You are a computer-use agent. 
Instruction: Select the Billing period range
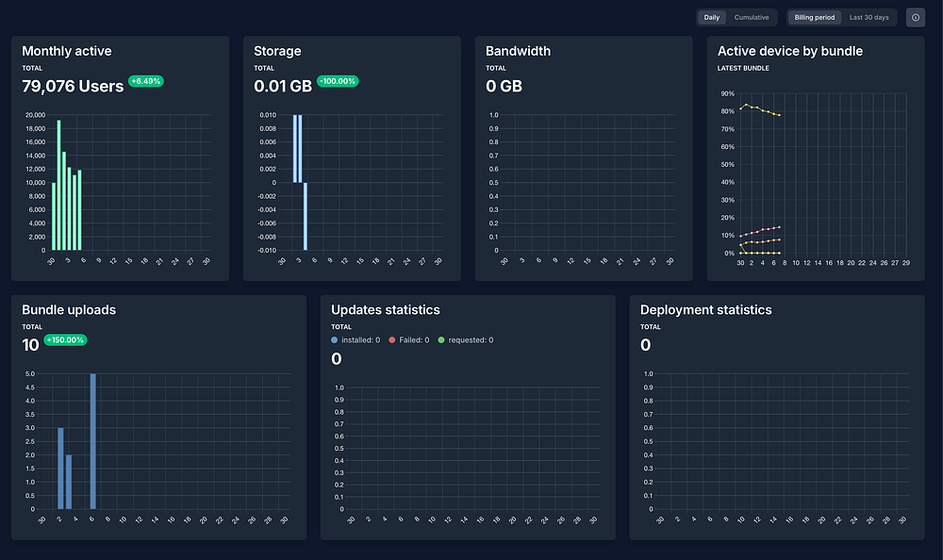(815, 18)
